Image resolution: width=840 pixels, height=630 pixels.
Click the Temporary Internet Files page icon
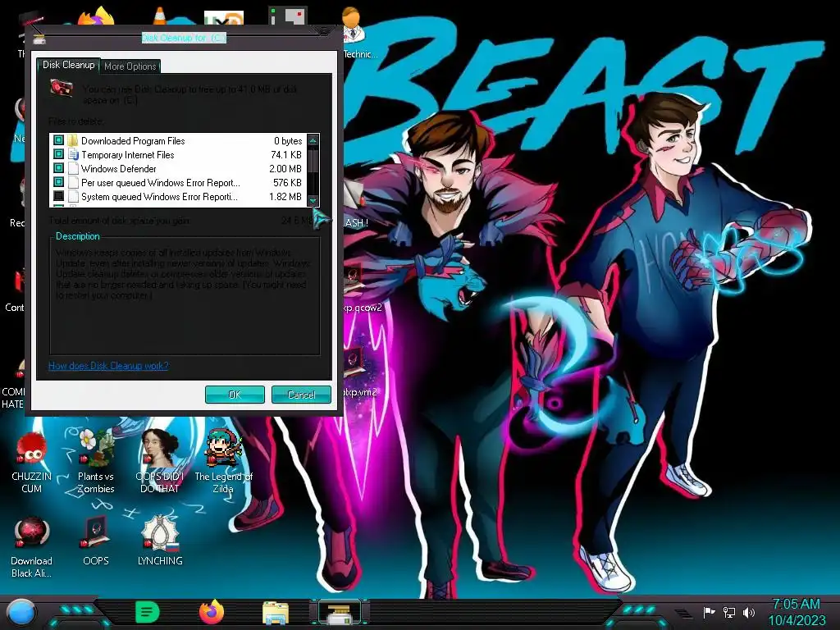[73, 154]
